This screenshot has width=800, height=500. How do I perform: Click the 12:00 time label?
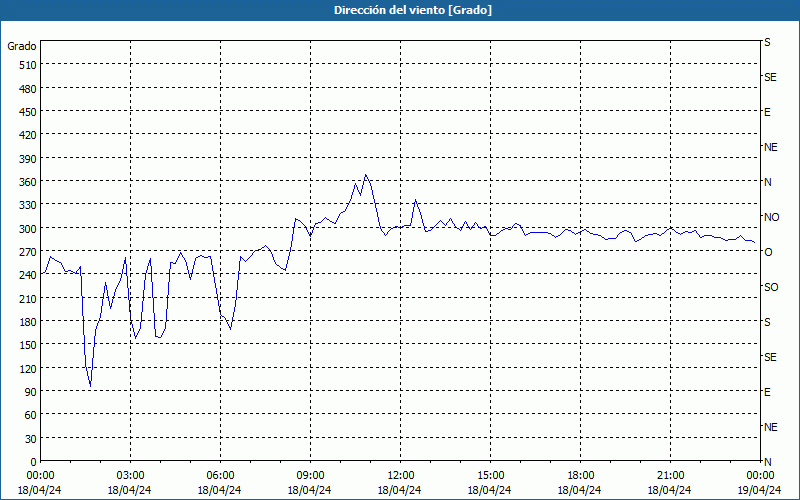[401, 476]
